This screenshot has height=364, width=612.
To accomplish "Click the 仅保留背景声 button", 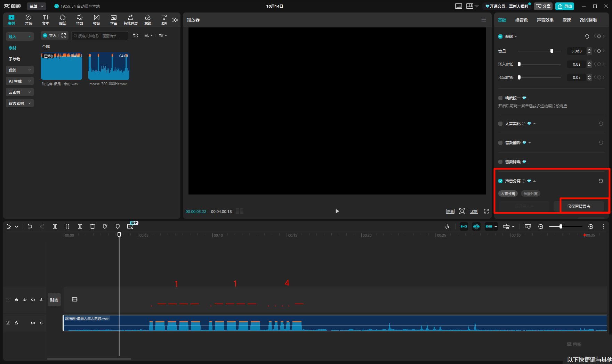I will point(579,206).
